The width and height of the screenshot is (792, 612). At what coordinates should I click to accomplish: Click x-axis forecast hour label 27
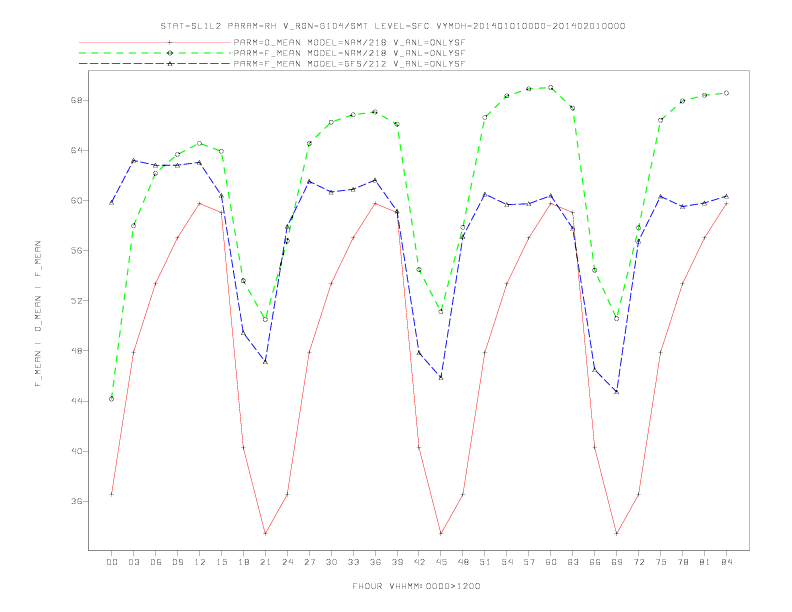coord(309,562)
